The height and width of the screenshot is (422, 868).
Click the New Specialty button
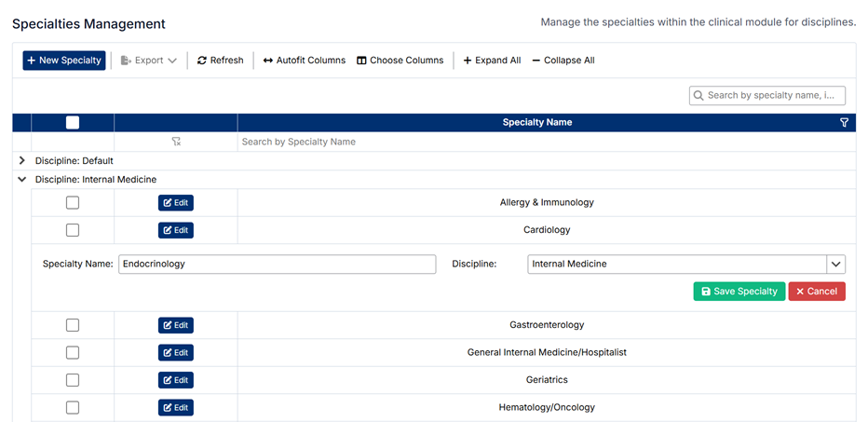[64, 61]
